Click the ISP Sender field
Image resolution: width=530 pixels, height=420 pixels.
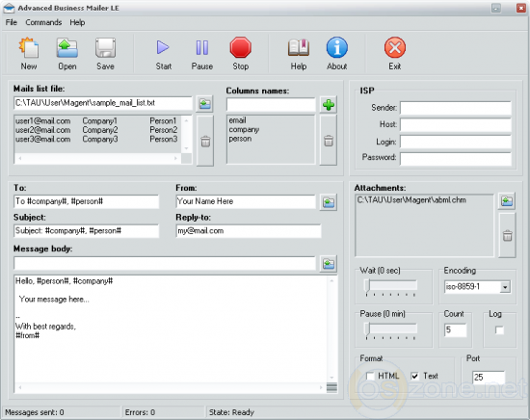[455, 108]
